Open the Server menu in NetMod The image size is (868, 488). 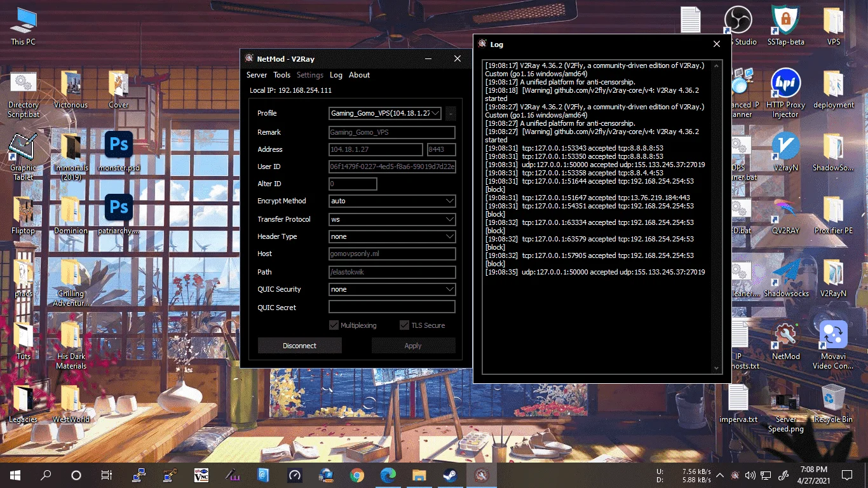[x=257, y=75]
